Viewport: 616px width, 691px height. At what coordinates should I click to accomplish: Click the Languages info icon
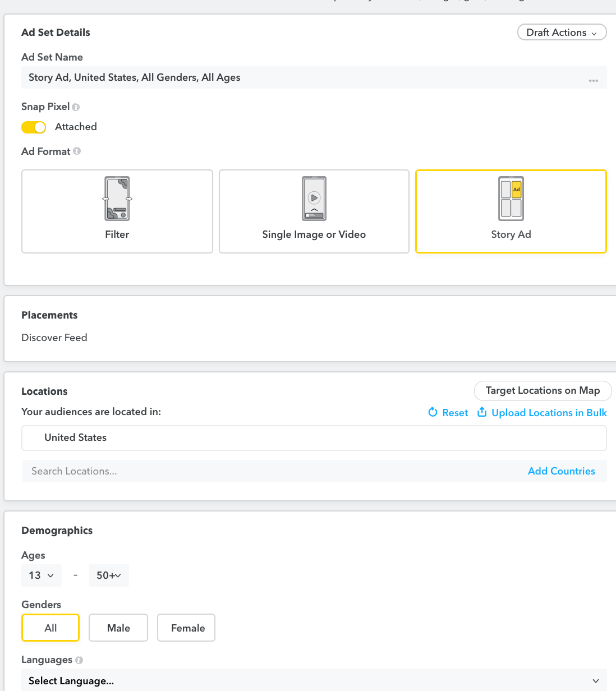point(79,660)
